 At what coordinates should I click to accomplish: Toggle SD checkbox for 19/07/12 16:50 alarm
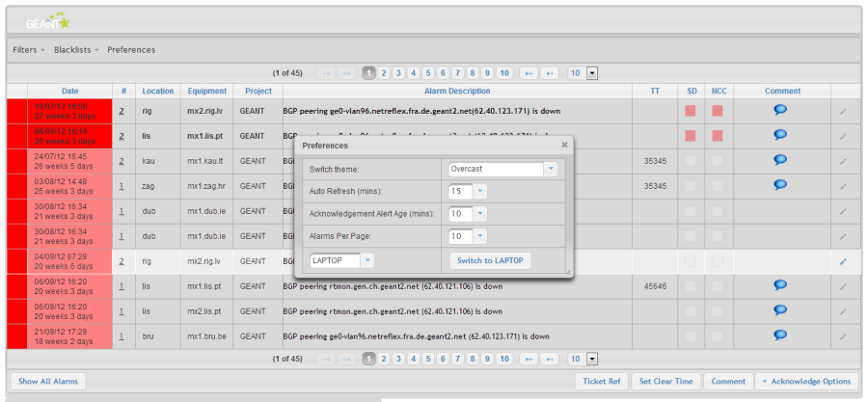(x=691, y=111)
